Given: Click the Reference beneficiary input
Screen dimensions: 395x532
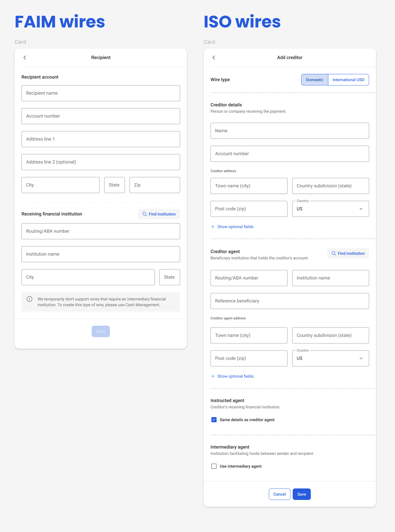Looking at the screenshot, I should (x=289, y=301).
